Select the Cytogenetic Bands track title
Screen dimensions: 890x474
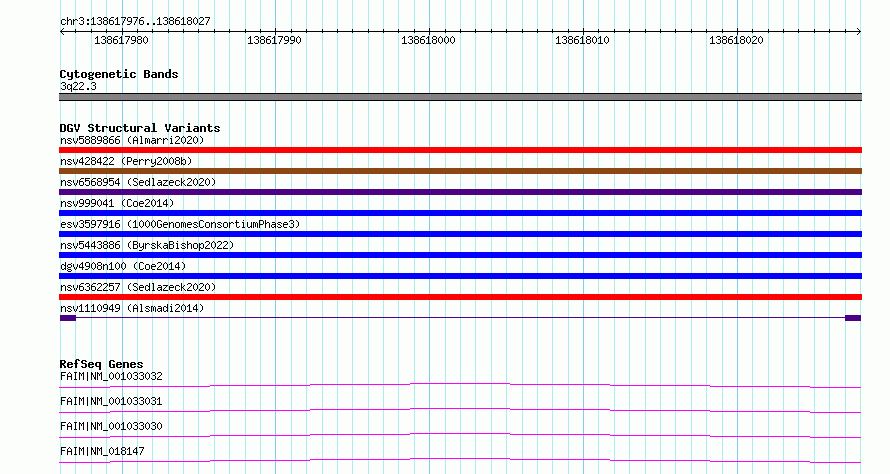click(x=119, y=74)
